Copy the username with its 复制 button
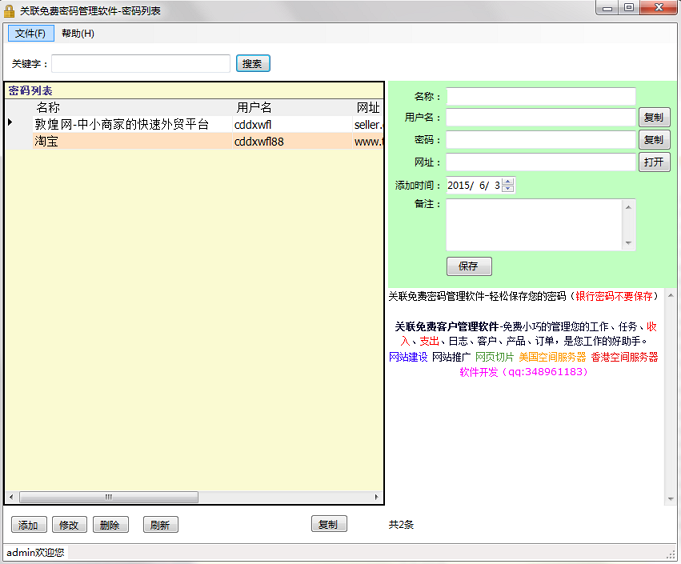Screen dimensions: 681x564 coord(654,117)
